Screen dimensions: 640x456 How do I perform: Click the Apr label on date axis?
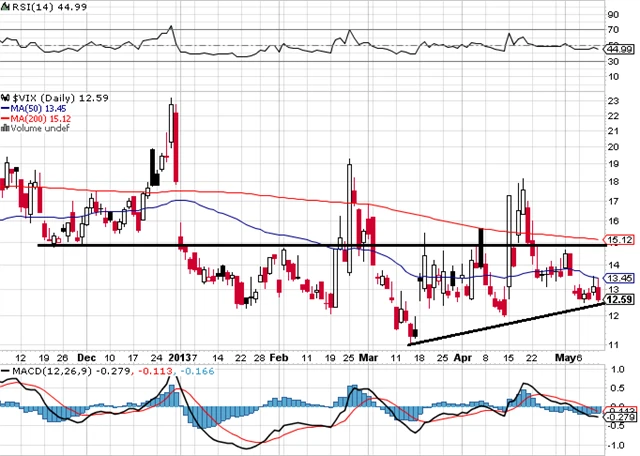click(462, 356)
